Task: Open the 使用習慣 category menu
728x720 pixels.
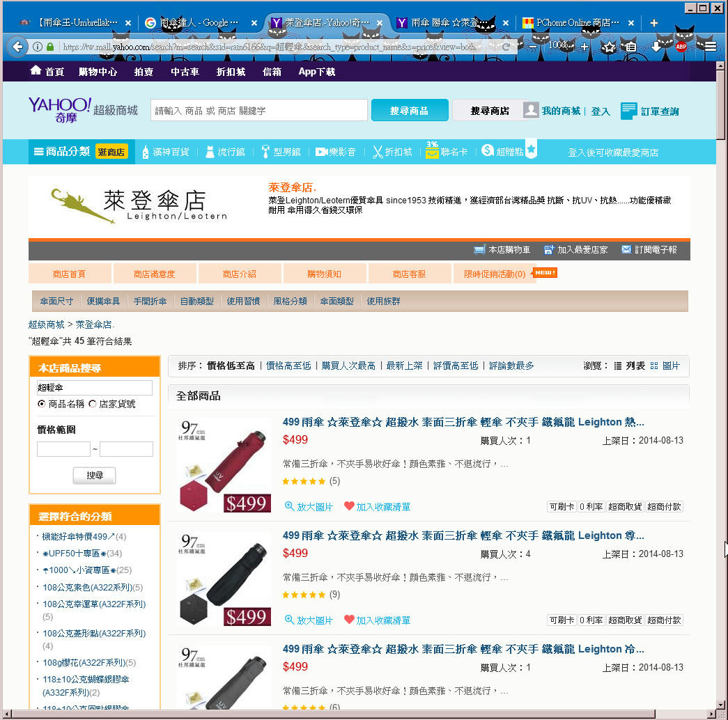Action: click(243, 302)
